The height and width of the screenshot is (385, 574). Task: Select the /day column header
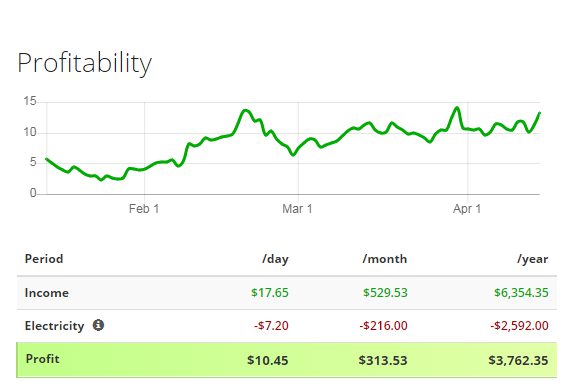(275, 259)
